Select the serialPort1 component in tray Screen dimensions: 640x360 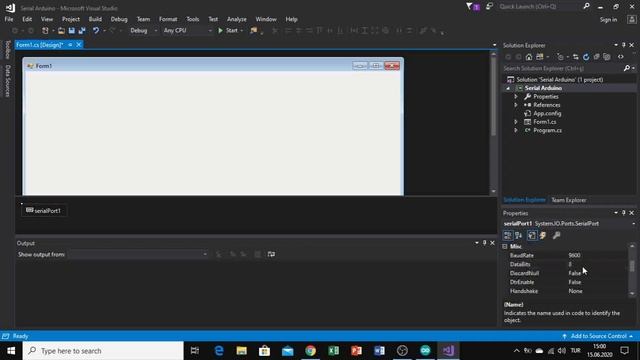[44, 211]
